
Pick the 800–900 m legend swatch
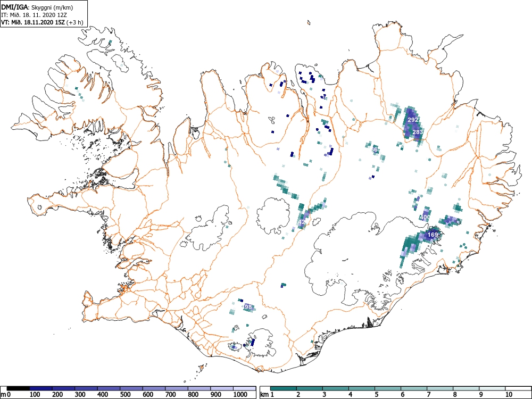(199, 388)
